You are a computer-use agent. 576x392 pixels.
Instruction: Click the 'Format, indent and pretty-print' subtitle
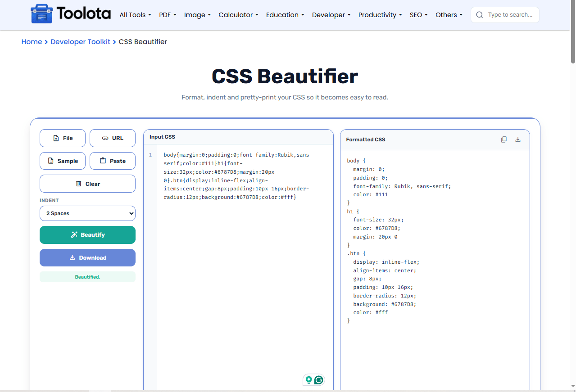coord(285,97)
